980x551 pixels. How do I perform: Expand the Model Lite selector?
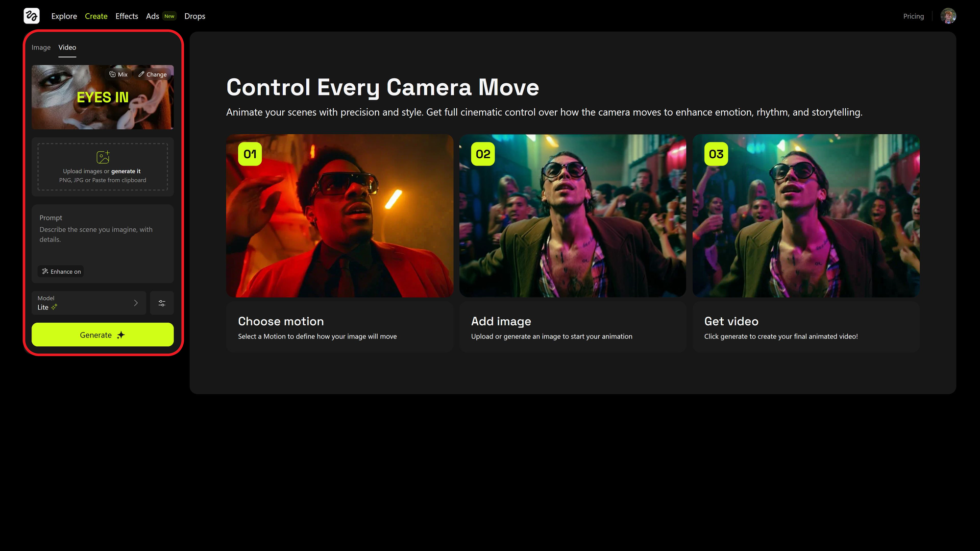[x=88, y=303]
